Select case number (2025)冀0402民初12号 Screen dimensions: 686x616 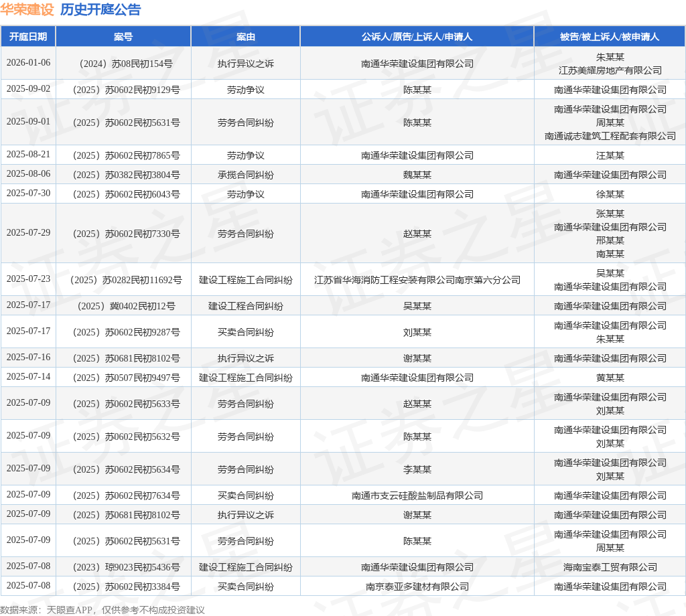pyautogui.click(x=126, y=306)
